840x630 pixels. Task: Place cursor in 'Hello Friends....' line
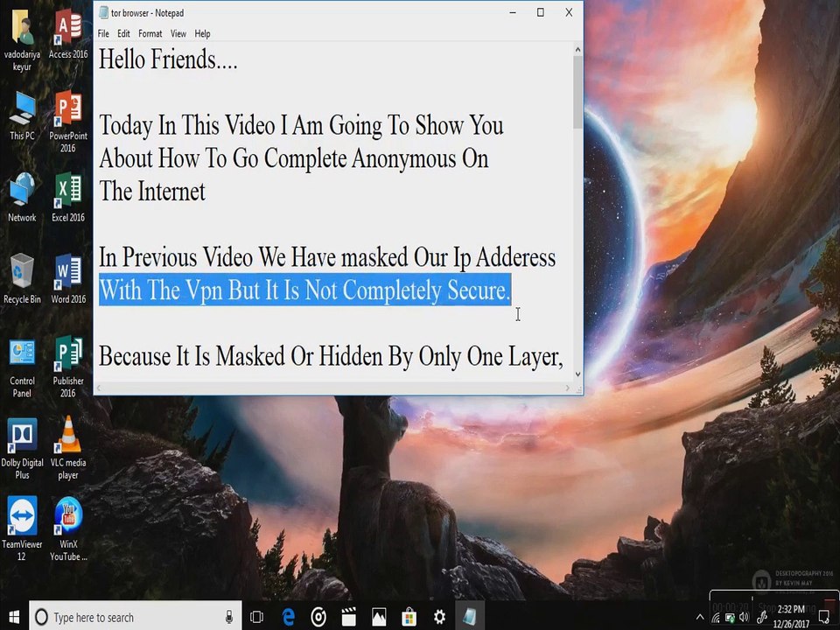point(168,59)
